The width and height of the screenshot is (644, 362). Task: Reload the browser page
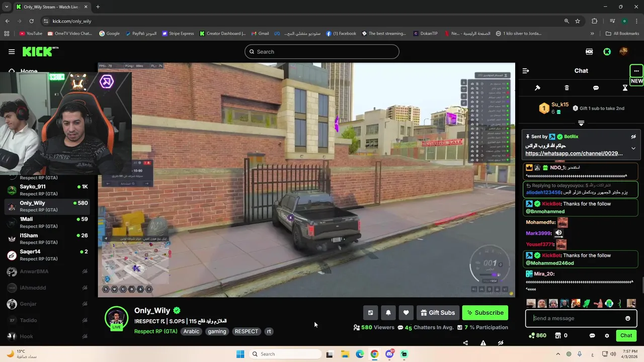31,21
